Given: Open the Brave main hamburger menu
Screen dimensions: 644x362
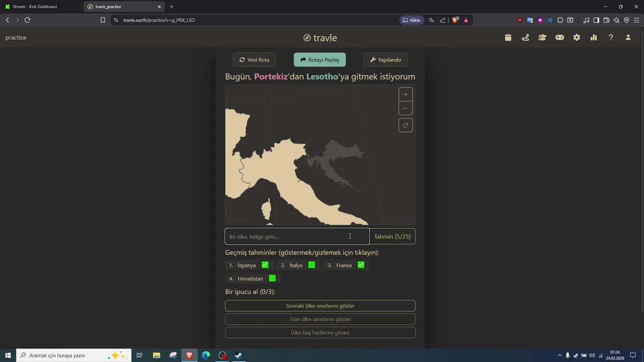Looking at the screenshot, I should [636, 20].
